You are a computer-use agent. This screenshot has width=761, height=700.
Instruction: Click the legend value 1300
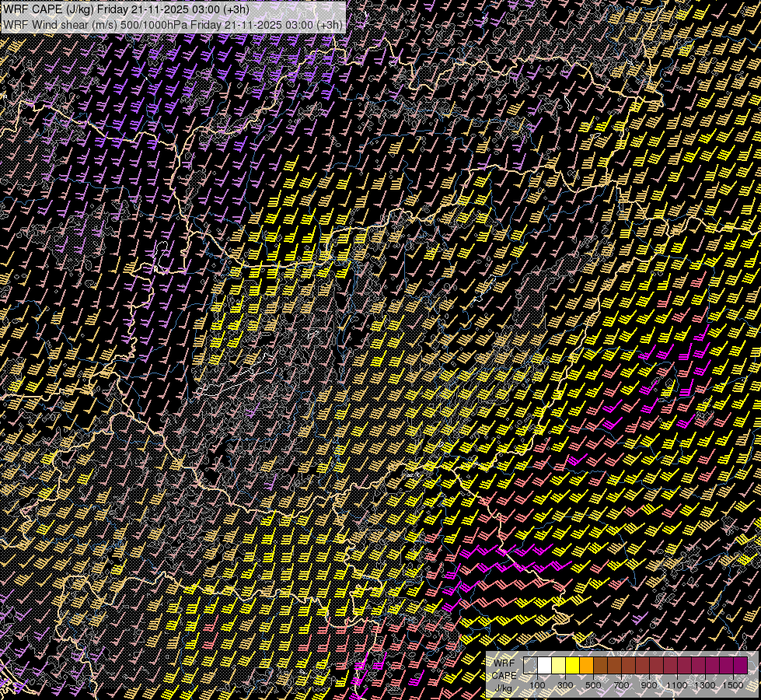[x=705, y=685]
